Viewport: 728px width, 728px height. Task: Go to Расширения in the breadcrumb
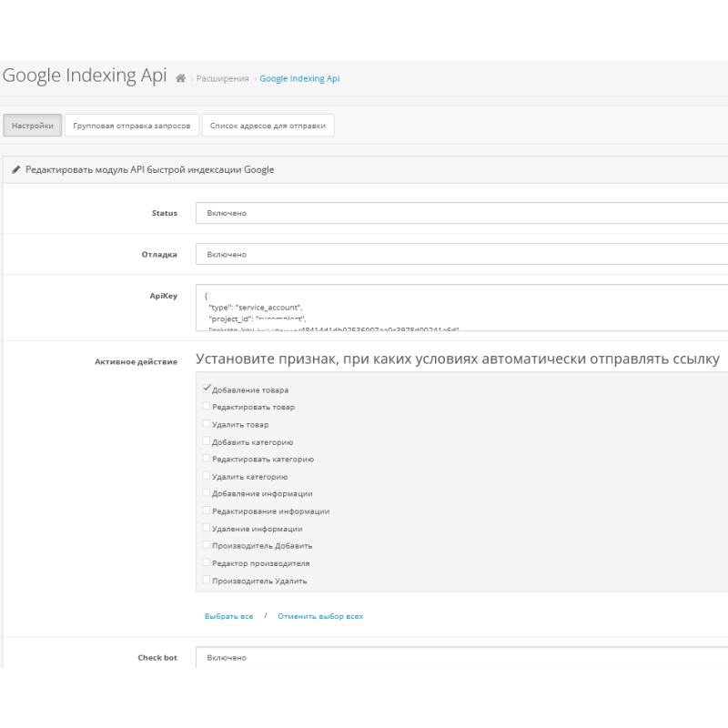coord(223,79)
